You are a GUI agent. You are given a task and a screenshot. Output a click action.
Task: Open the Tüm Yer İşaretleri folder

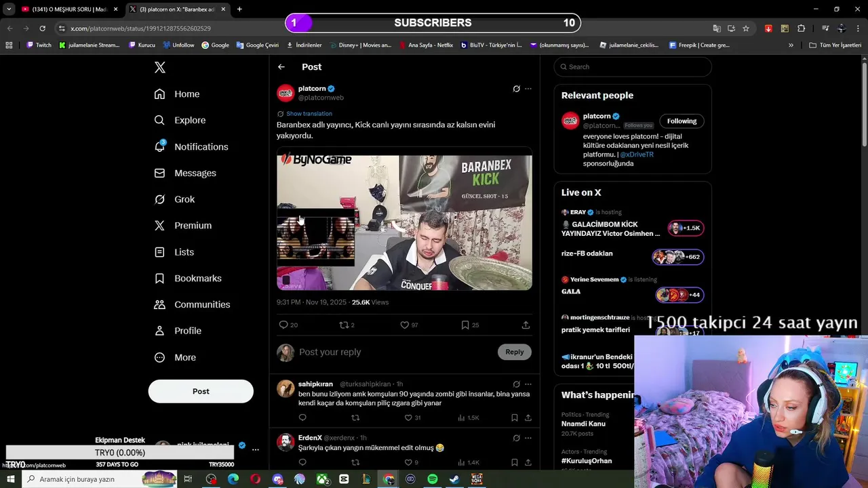pos(835,45)
